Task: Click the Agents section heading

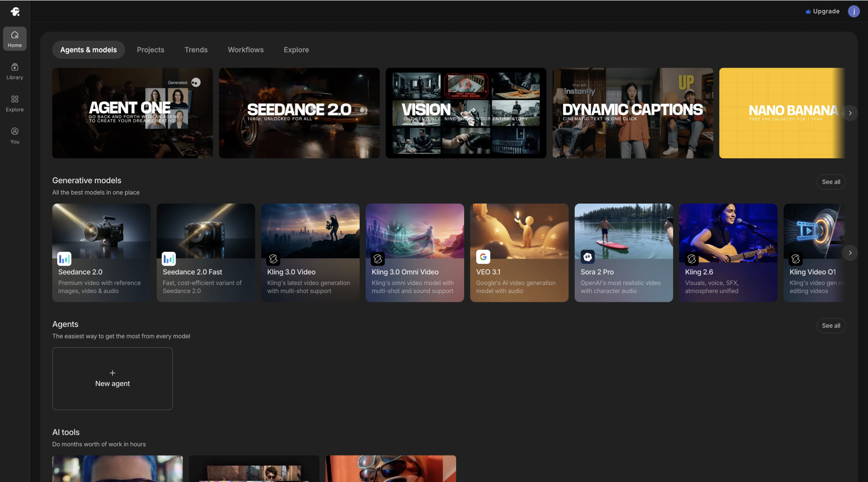Action: (65, 324)
